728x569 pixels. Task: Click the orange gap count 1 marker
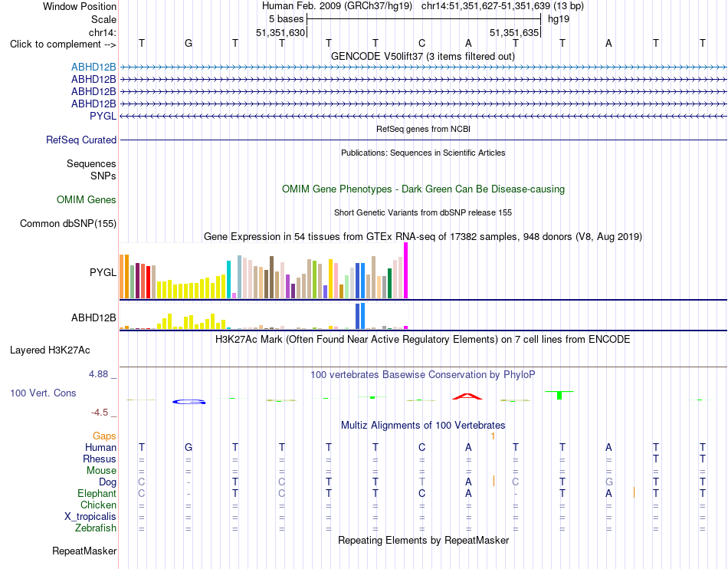493,436
